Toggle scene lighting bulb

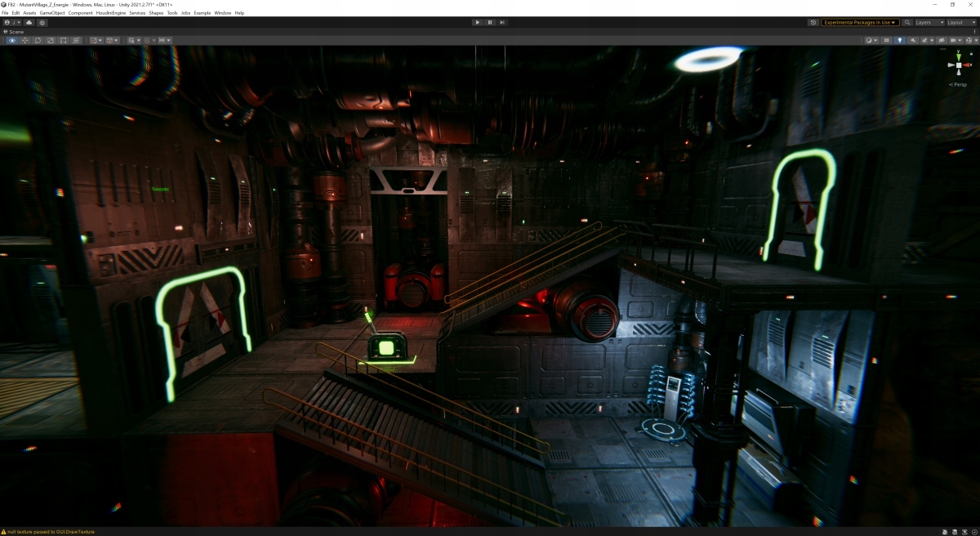tap(900, 40)
